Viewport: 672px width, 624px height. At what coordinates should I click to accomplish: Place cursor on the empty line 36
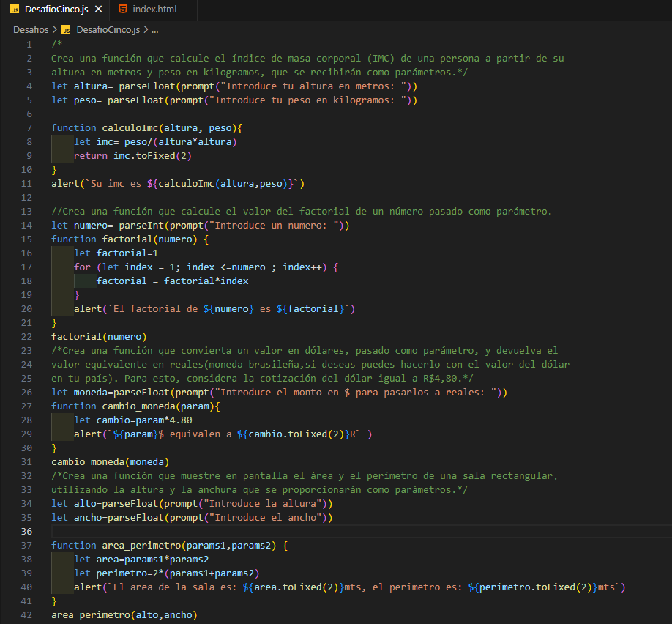[360, 532]
